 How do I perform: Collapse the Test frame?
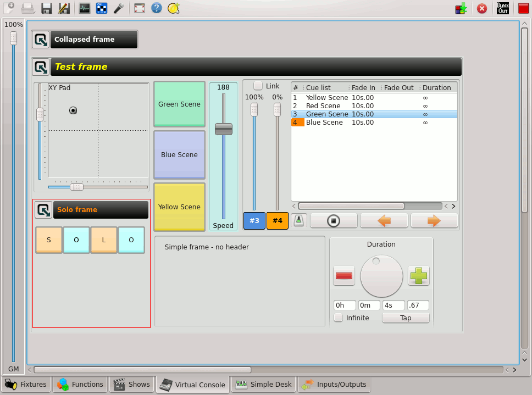(41, 67)
